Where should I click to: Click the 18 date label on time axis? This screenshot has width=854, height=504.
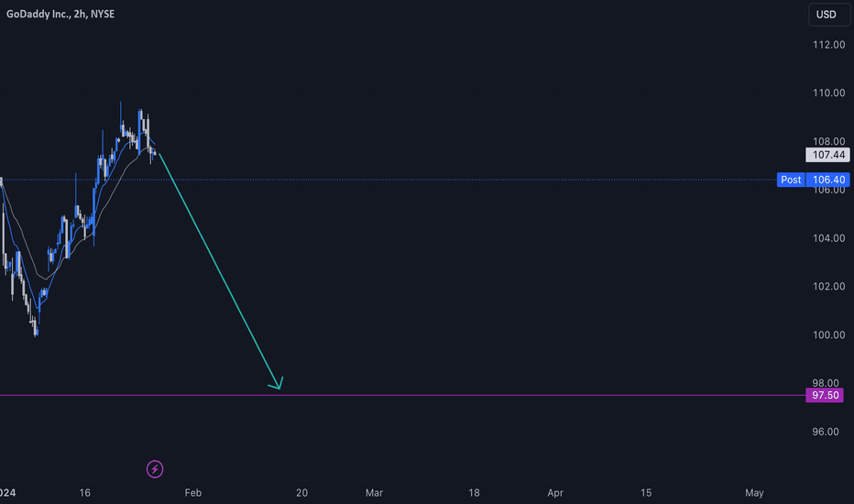pos(474,493)
